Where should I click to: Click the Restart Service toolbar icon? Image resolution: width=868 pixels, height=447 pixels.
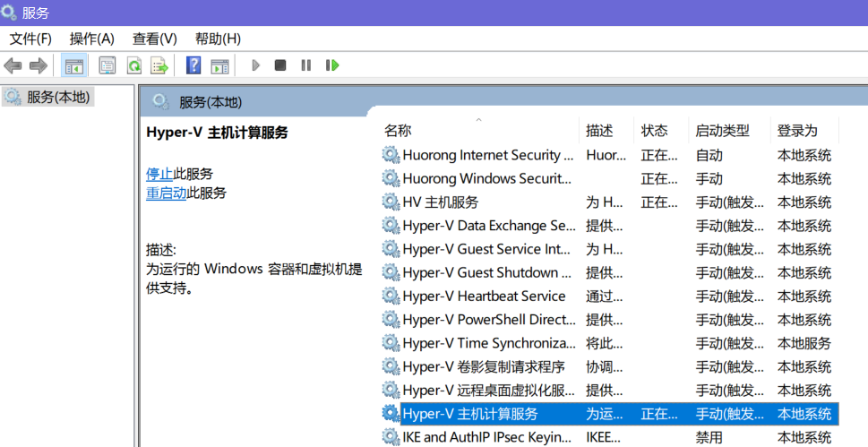332,65
